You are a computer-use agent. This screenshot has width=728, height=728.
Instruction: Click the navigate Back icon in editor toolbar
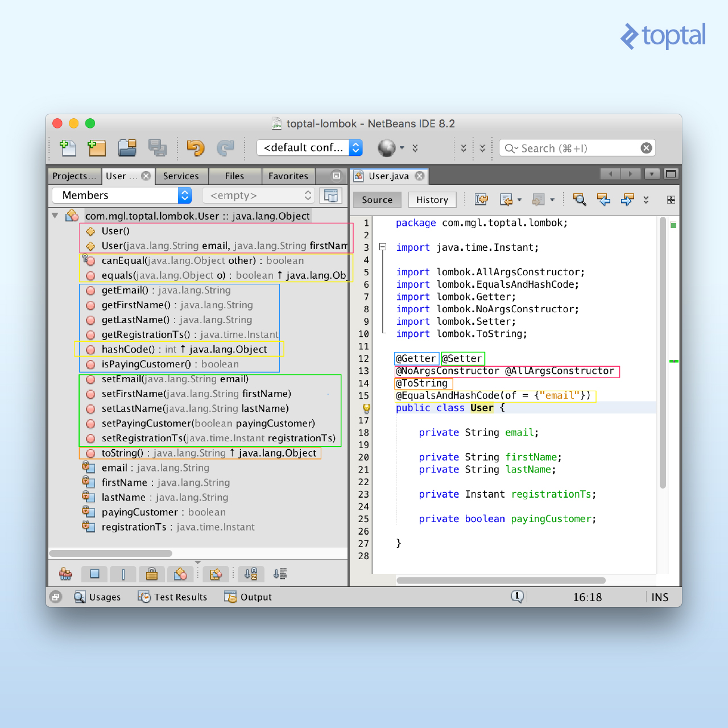click(x=506, y=200)
